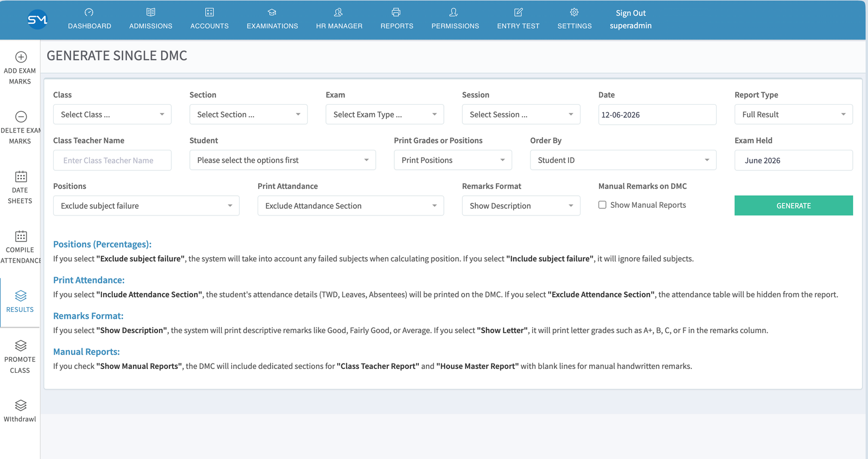Click the Date field showing 12-06-2026

click(658, 114)
